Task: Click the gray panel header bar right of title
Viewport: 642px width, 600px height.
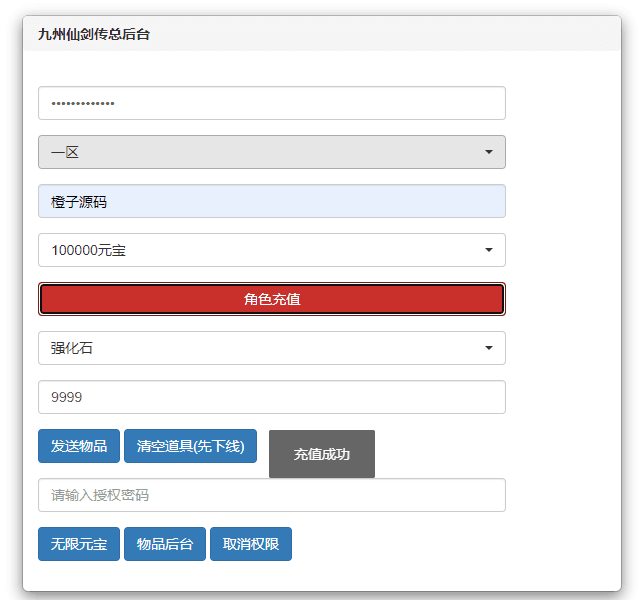Action: tap(400, 34)
